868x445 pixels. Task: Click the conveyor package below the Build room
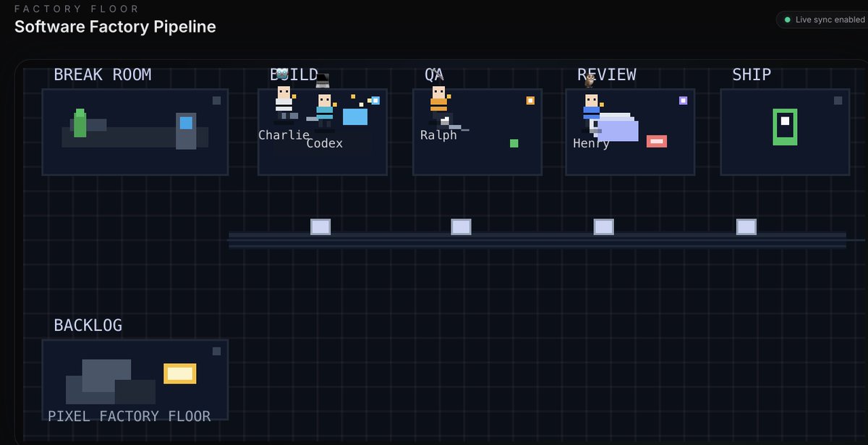pyautogui.click(x=320, y=226)
